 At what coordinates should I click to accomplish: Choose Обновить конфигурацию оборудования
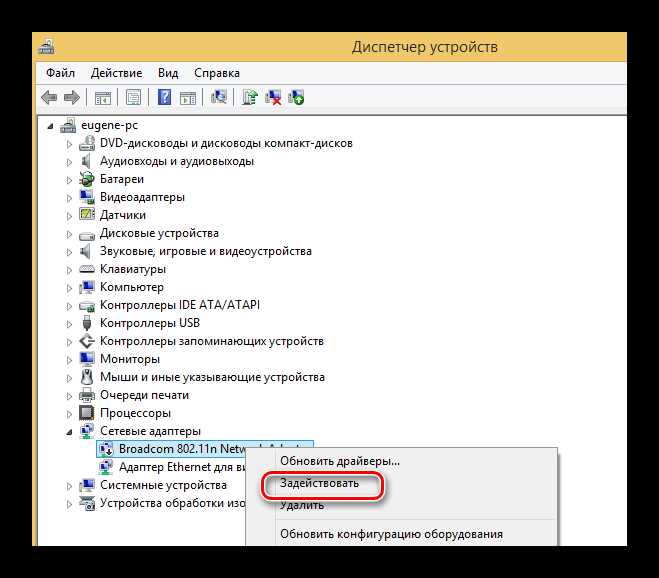(x=391, y=534)
